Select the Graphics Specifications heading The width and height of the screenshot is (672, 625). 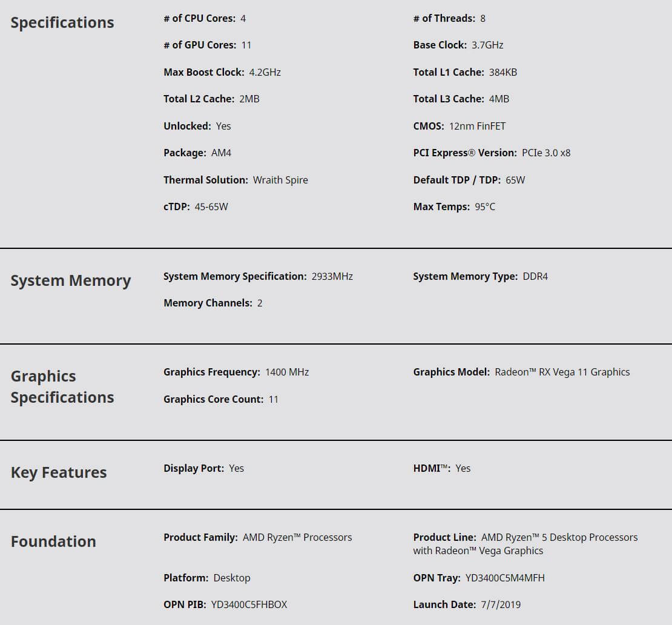(x=62, y=386)
